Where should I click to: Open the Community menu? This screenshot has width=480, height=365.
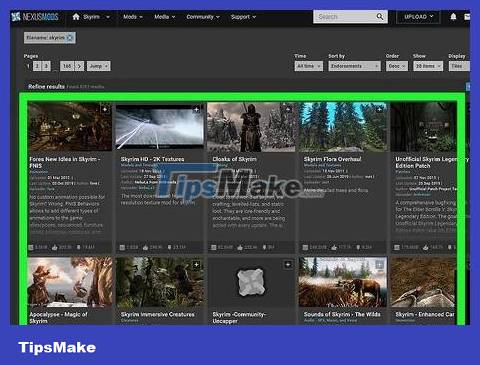[203, 17]
